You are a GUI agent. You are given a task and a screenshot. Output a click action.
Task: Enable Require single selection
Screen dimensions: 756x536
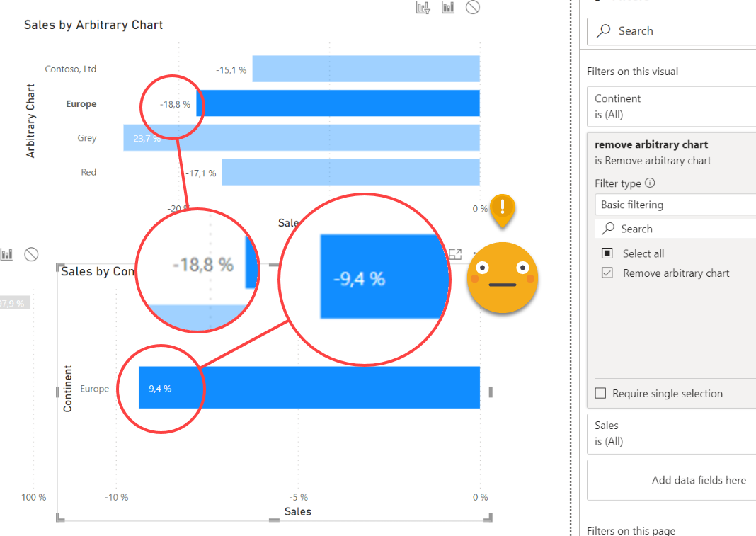(x=601, y=394)
